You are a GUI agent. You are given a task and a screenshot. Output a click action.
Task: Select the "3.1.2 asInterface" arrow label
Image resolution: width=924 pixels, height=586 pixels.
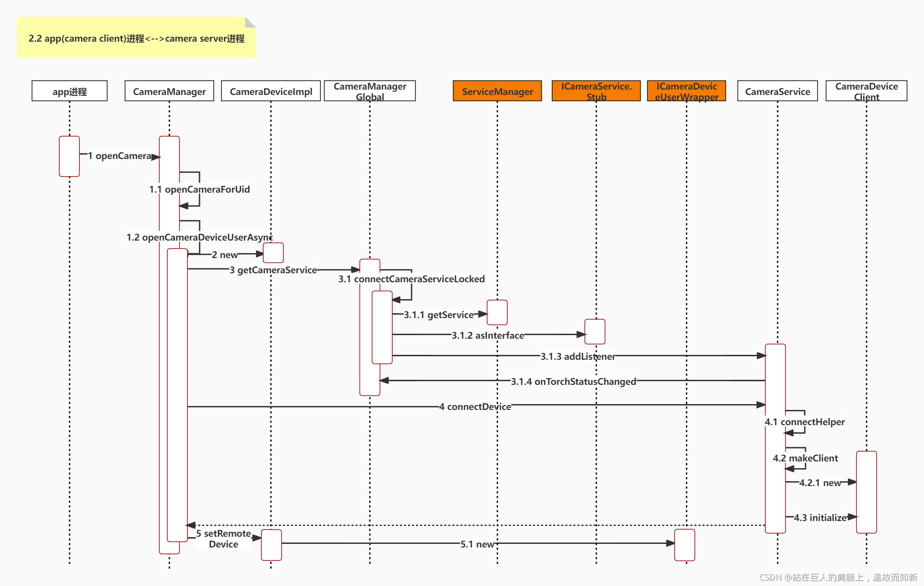pos(488,336)
